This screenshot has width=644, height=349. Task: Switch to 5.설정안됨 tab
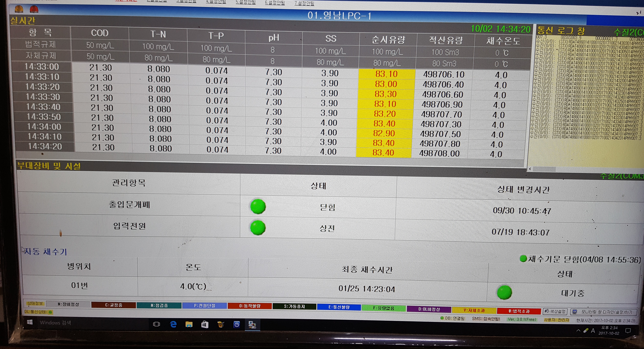pos(246,3)
